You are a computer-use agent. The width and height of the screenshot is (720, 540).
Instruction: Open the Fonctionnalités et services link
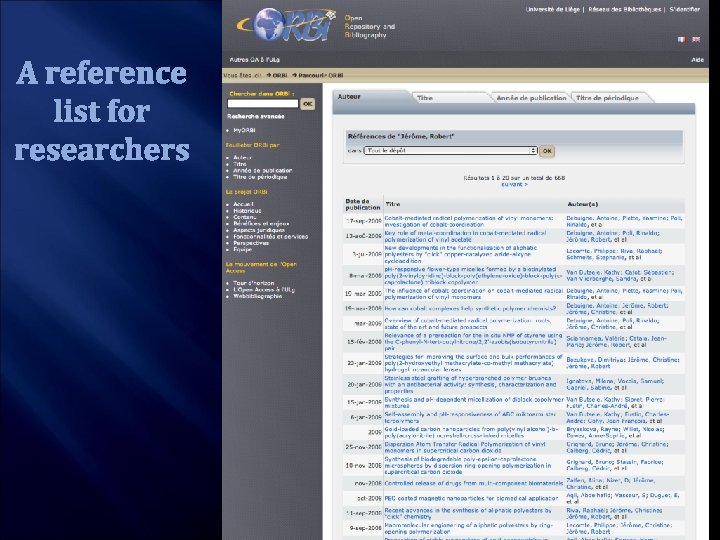(x=270, y=236)
